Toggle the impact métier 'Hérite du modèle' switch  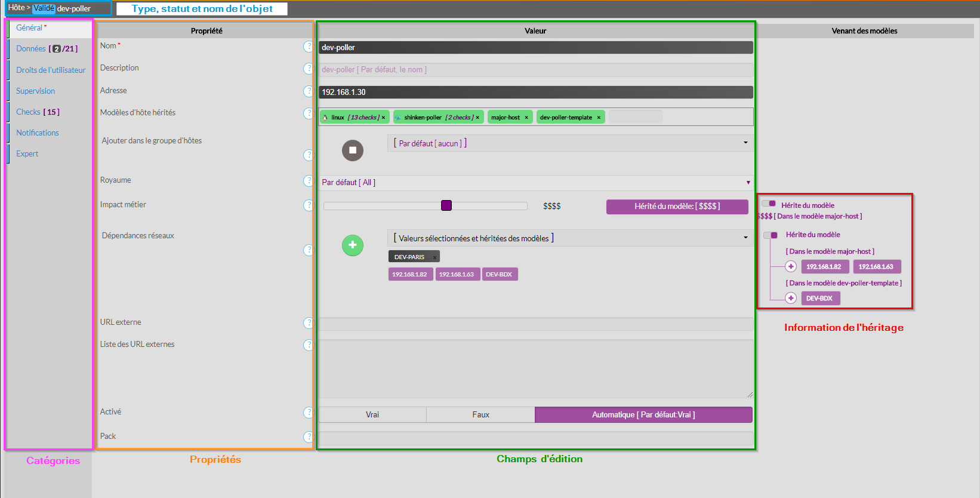pos(769,204)
